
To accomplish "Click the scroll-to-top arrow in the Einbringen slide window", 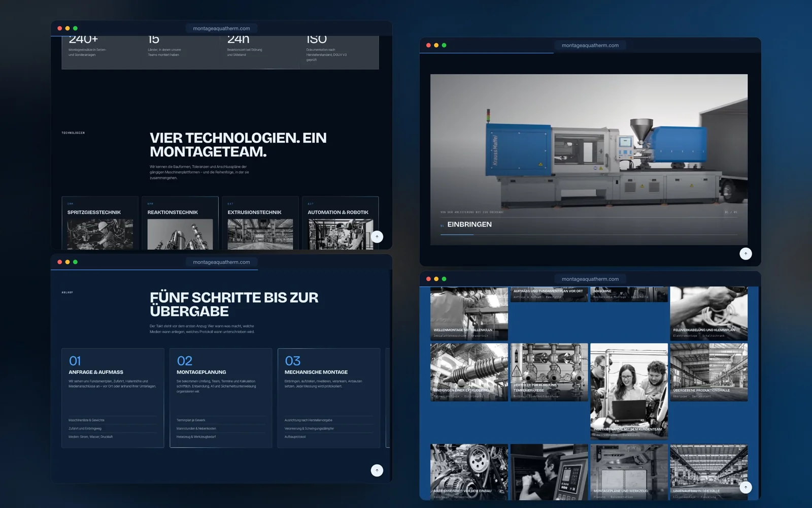I will coord(746,253).
